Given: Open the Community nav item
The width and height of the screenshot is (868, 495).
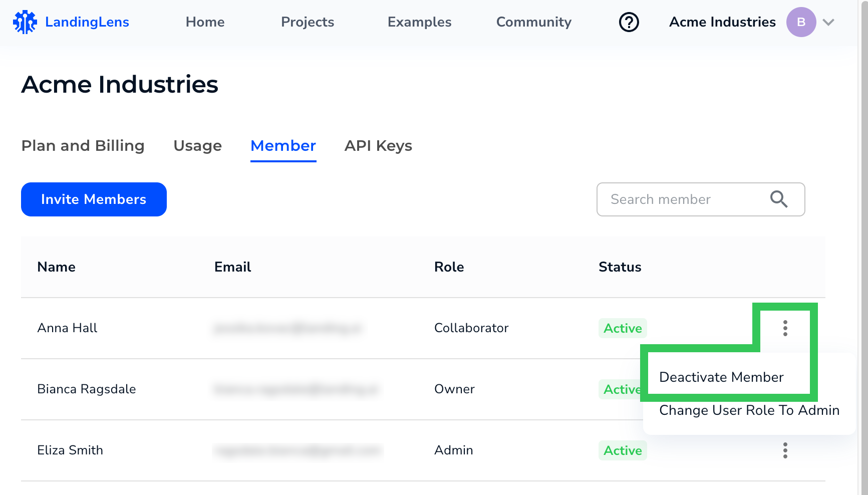Looking at the screenshot, I should point(534,22).
